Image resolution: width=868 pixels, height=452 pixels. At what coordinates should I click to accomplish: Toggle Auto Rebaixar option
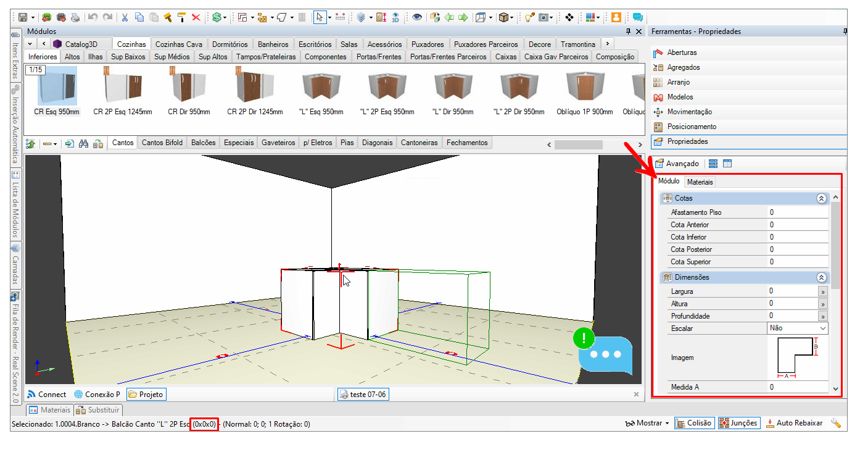[x=794, y=423]
